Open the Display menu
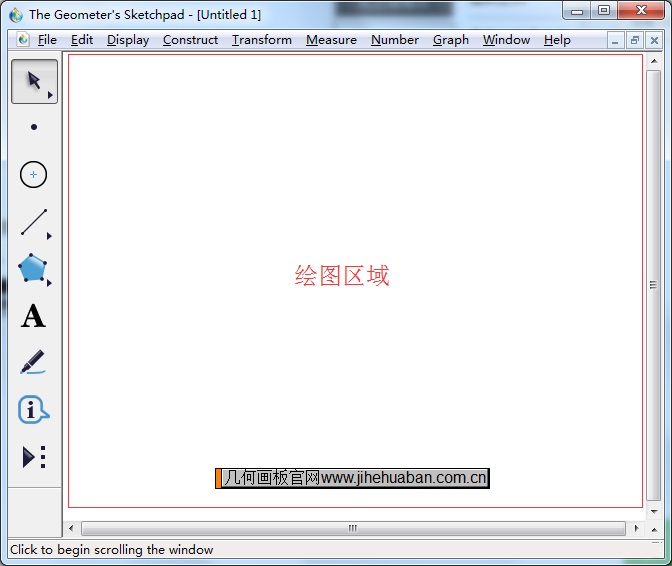 pos(128,40)
